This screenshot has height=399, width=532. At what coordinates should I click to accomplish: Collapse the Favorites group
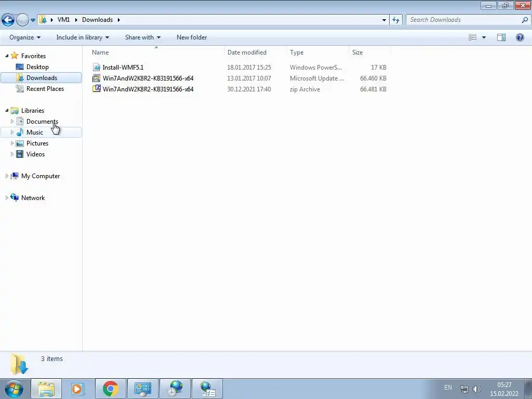coord(7,56)
